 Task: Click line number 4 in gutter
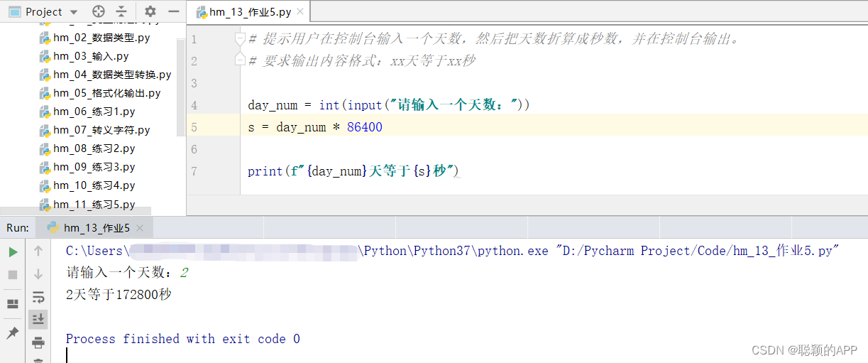[x=194, y=105]
